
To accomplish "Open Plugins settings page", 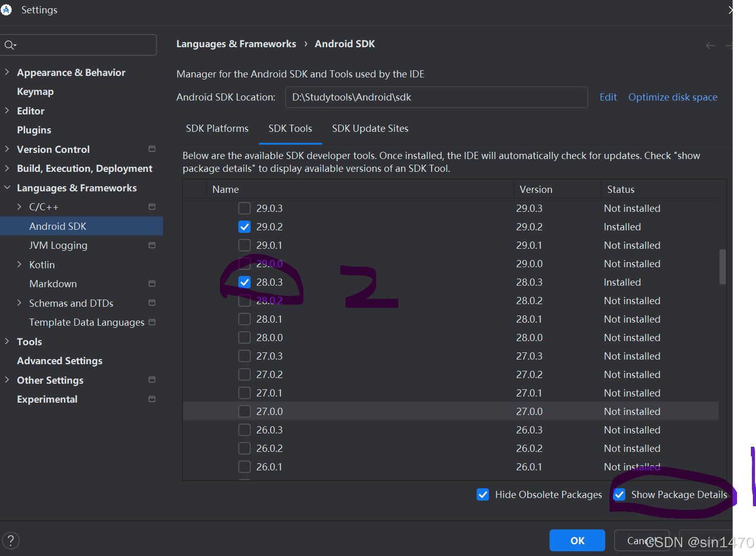I will (x=34, y=130).
